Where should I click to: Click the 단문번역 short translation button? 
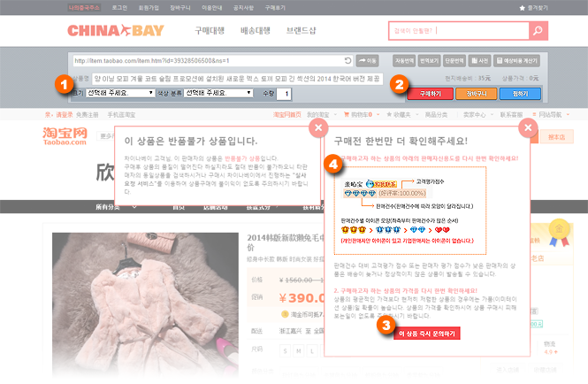454,61
